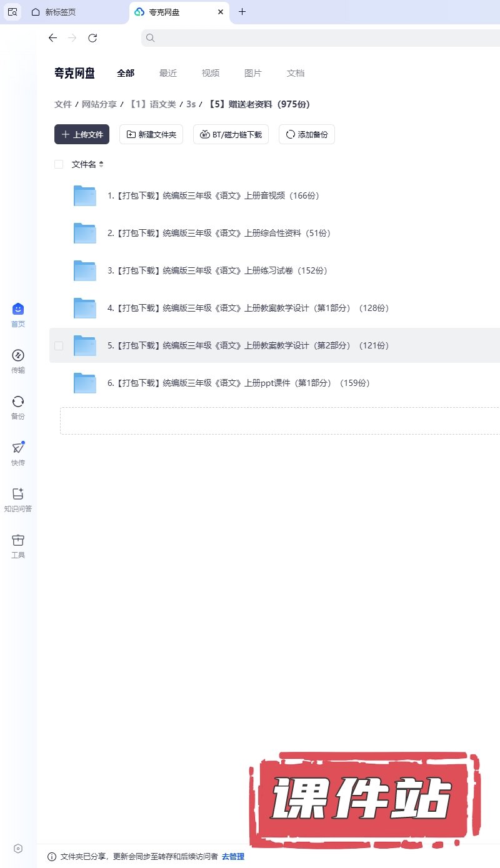The width and height of the screenshot is (500, 868).
Task: Open the 备份 backup sidebar icon
Action: 18,402
